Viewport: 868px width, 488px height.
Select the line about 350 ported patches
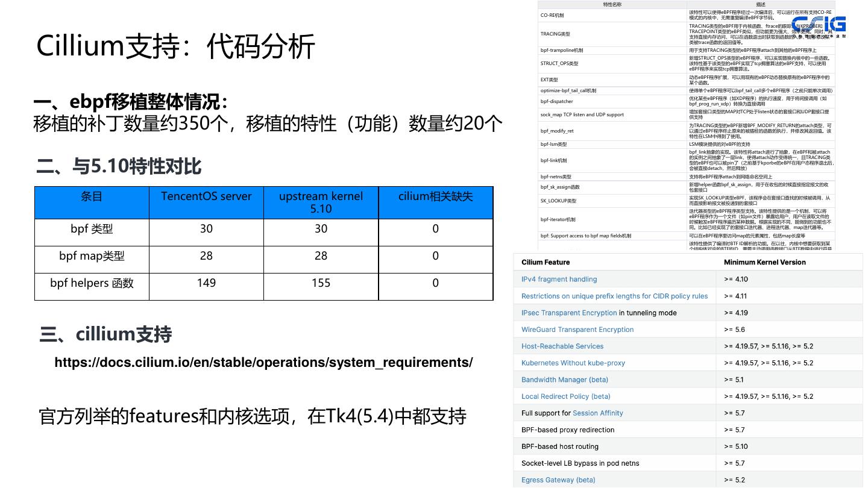268,124
